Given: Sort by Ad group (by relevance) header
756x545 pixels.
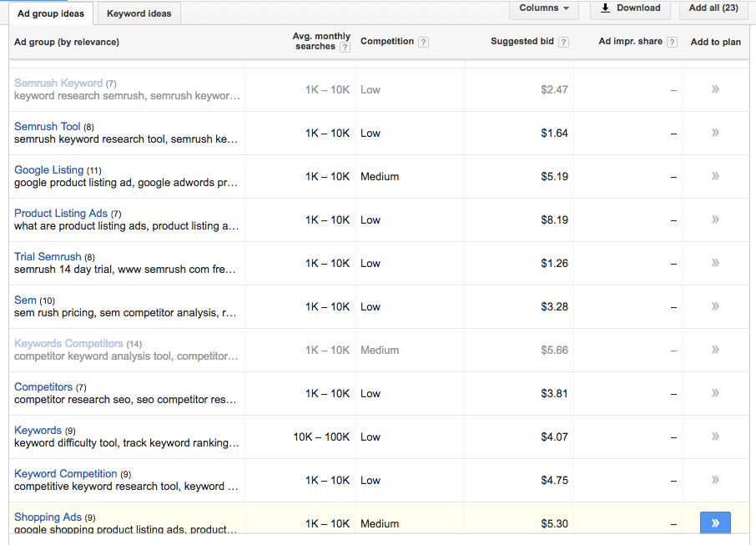Looking at the screenshot, I should coord(67,42).
